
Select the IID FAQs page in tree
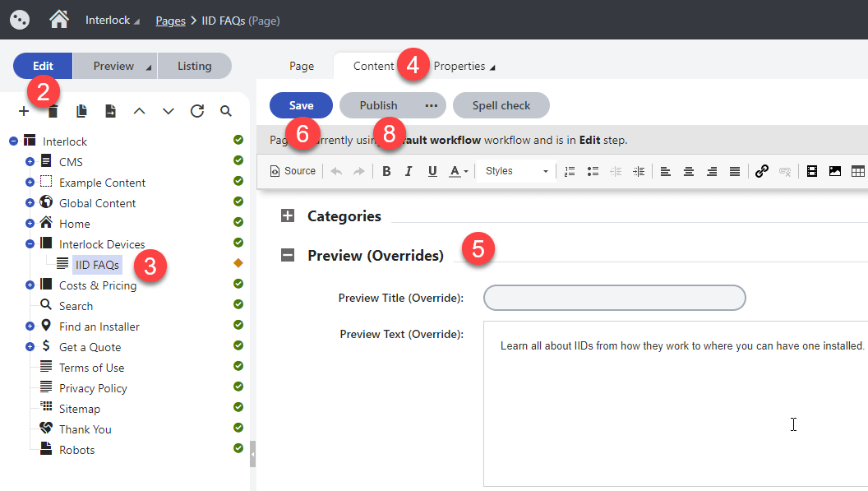pos(97,265)
